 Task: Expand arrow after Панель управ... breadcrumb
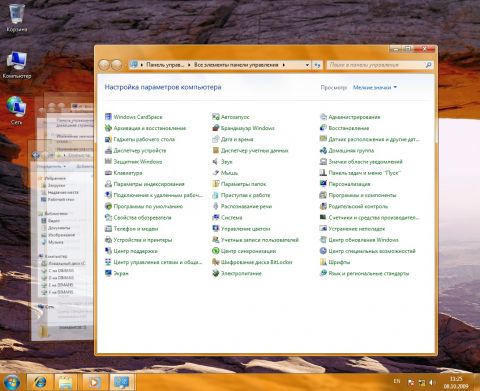click(189, 65)
